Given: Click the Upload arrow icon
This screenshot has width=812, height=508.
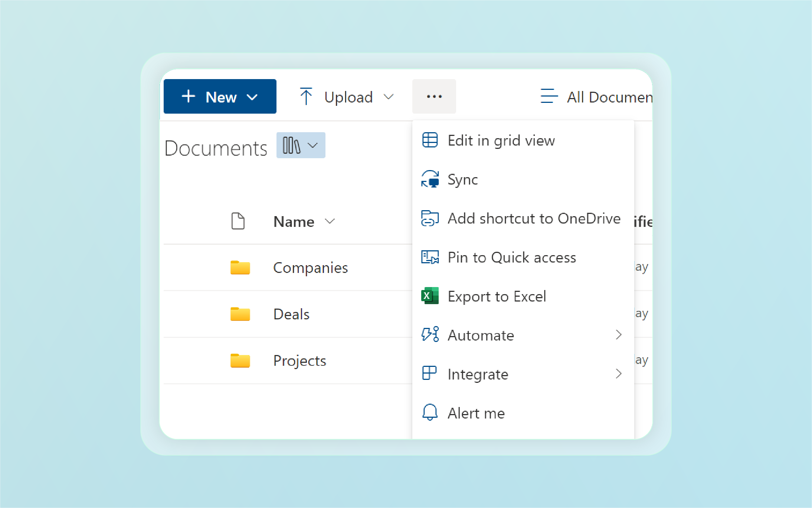Looking at the screenshot, I should pos(306,97).
